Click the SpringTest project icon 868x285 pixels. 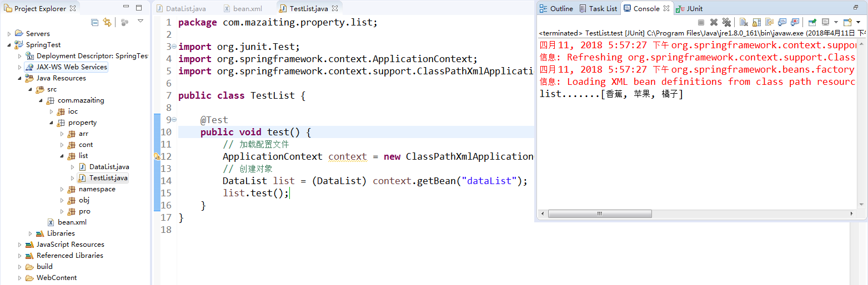(19, 45)
